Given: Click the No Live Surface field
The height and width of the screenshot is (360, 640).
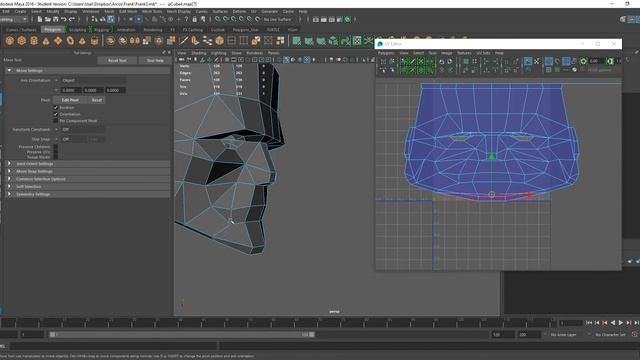Looking at the screenshot, I should (278, 19).
